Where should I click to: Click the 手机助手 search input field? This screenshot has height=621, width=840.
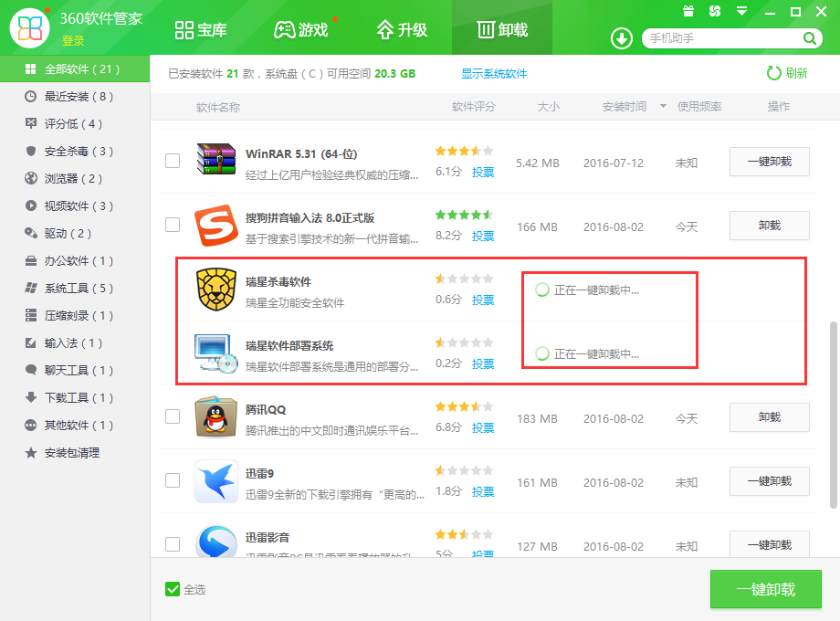click(723, 38)
